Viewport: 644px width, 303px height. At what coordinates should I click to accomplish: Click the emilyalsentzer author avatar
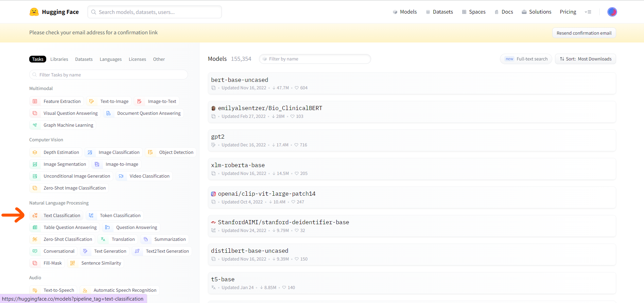tap(213, 108)
